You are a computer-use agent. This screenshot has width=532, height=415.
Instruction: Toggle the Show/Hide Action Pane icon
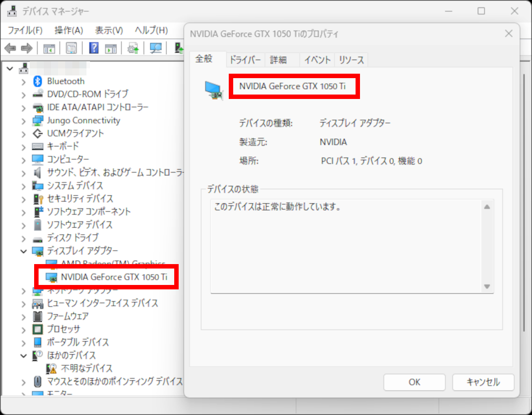[x=111, y=48]
